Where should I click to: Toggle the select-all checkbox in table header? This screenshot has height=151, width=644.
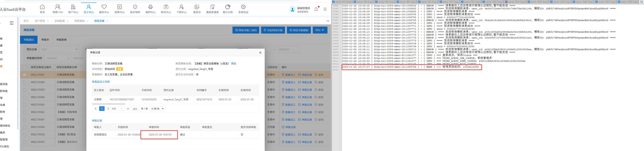[x=25, y=67]
